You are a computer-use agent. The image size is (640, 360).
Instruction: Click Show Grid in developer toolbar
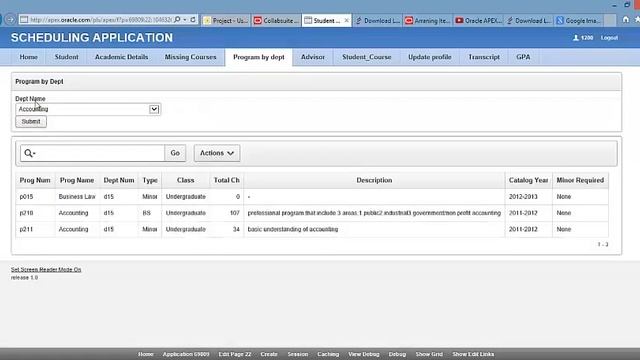[x=429, y=354]
